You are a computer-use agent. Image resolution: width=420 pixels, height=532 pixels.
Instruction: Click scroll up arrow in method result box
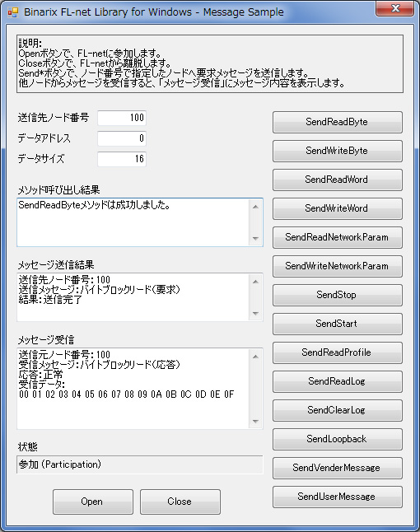(x=255, y=207)
